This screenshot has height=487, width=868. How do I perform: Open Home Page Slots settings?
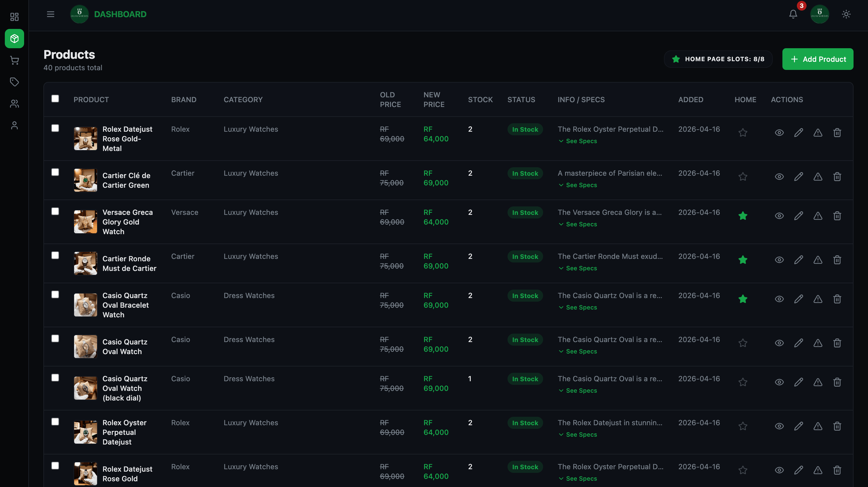[x=718, y=59]
